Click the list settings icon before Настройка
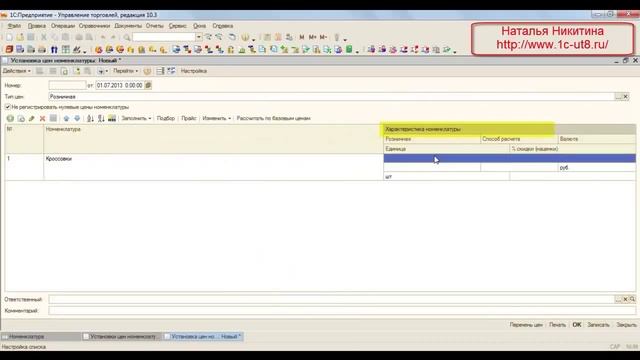Image resolution: width=640 pixels, height=360 pixels. pos(171,71)
